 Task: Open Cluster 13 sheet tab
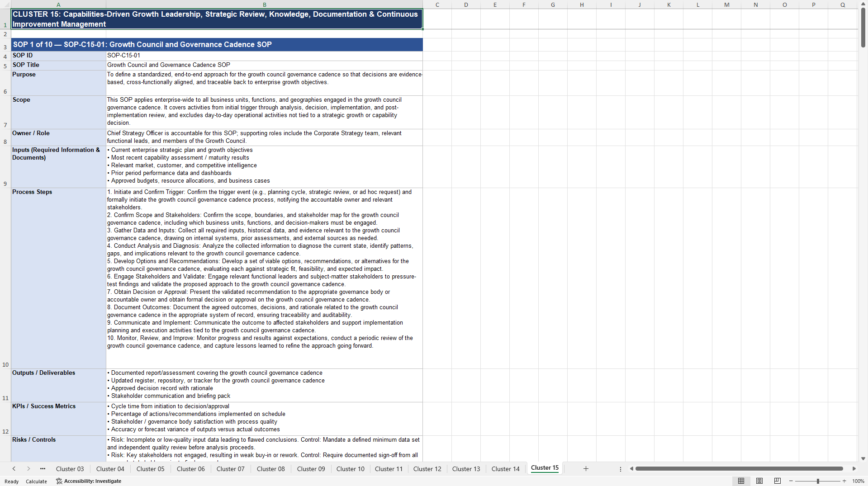click(x=466, y=469)
